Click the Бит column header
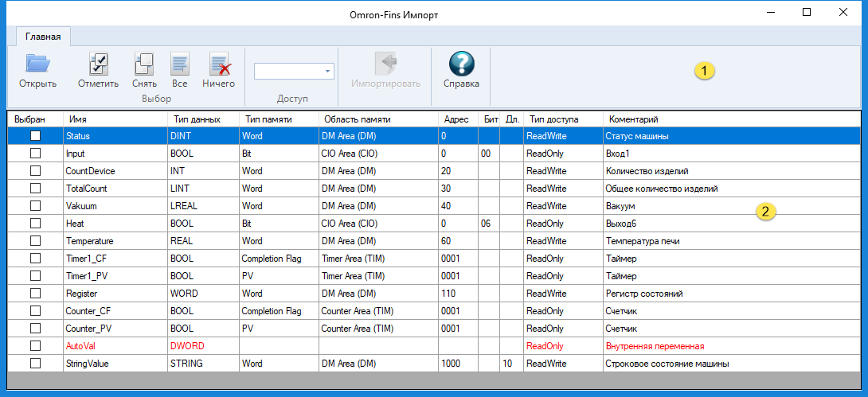This screenshot has height=397, width=868. click(x=489, y=119)
